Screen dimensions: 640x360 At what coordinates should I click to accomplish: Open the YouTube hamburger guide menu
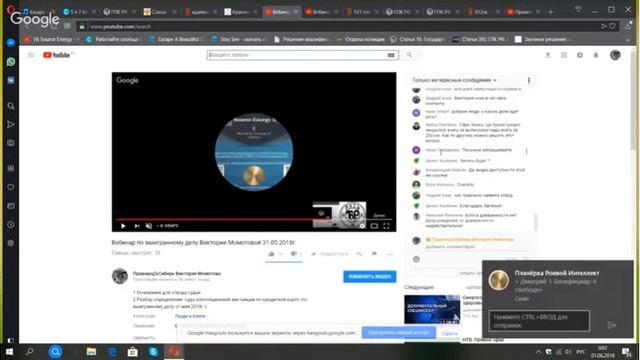tap(31, 55)
